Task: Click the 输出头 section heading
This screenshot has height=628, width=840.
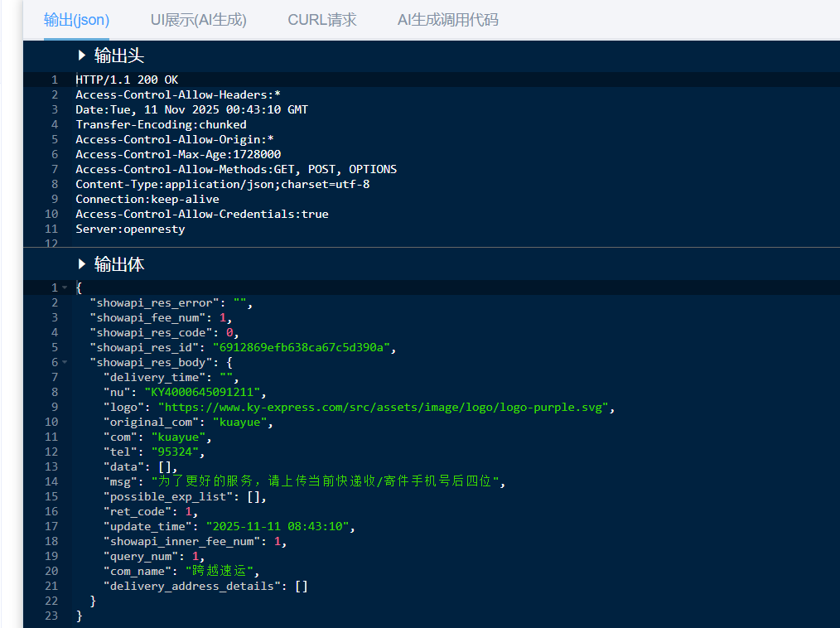Action: tap(119, 56)
